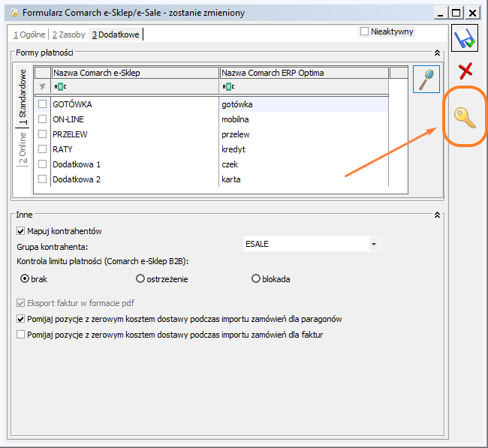Click the mobilna cell

(304, 119)
